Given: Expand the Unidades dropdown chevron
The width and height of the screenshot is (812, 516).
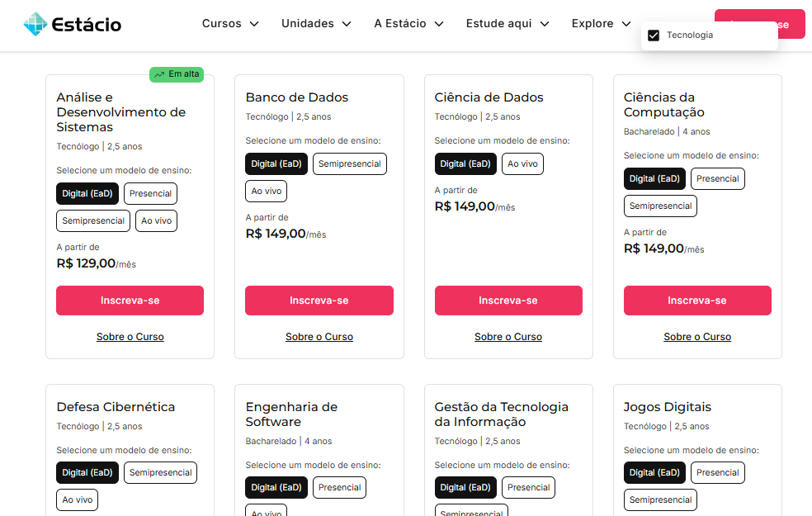Looking at the screenshot, I should [x=347, y=24].
